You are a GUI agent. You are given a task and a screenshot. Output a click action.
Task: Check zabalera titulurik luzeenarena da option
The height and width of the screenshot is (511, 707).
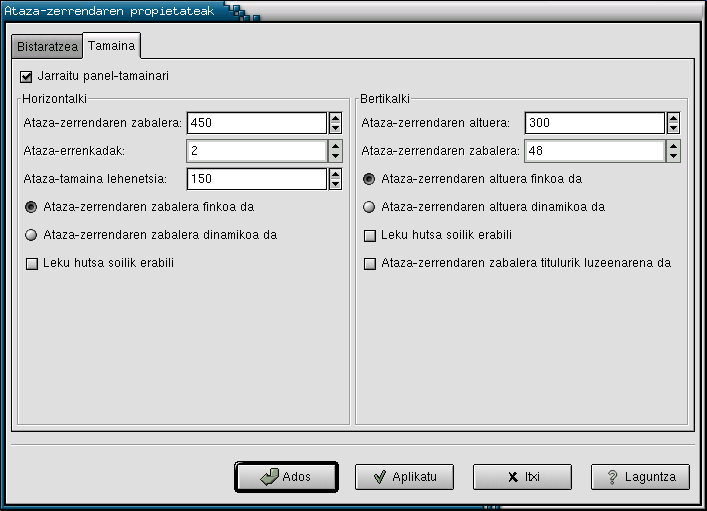370,263
